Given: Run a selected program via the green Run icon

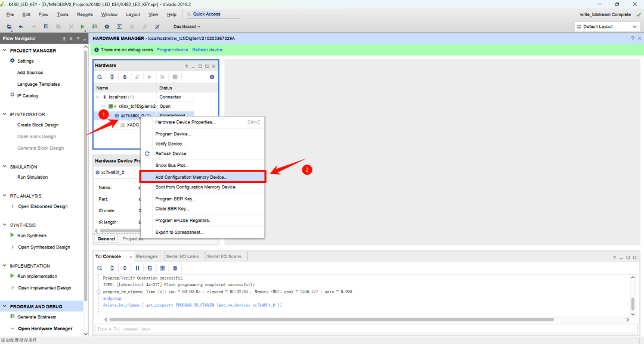Looking at the screenshot, I should [x=82, y=26].
